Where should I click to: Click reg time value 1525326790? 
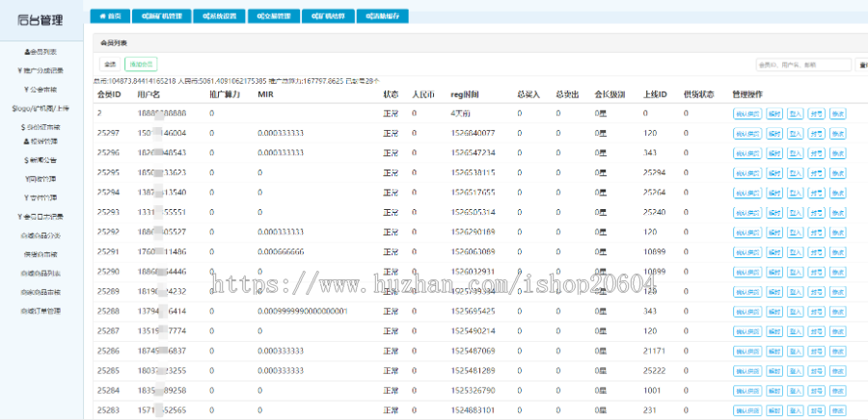(x=473, y=391)
